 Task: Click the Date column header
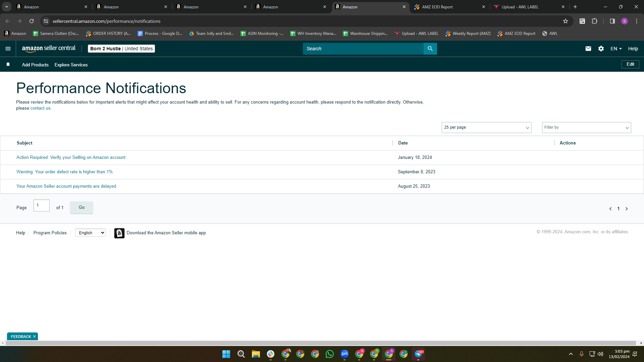click(403, 143)
